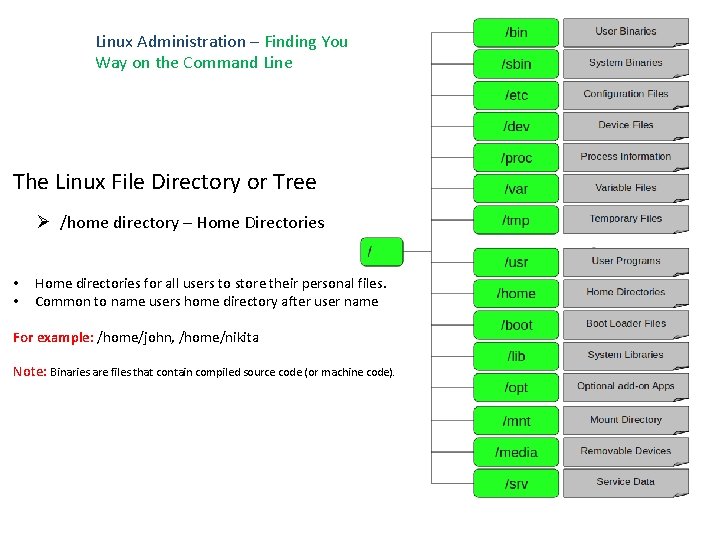Click the "Device Files" description box
This screenshot has height=540, width=720.
(625, 126)
